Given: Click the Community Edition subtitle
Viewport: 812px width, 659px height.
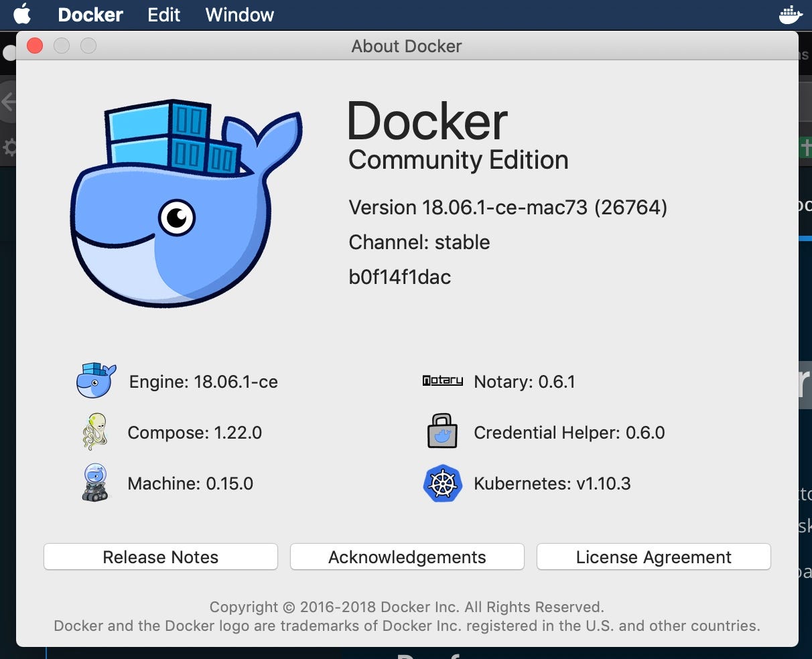Looking at the screenshot, I should pyautogui.click(x=458, y=160).
